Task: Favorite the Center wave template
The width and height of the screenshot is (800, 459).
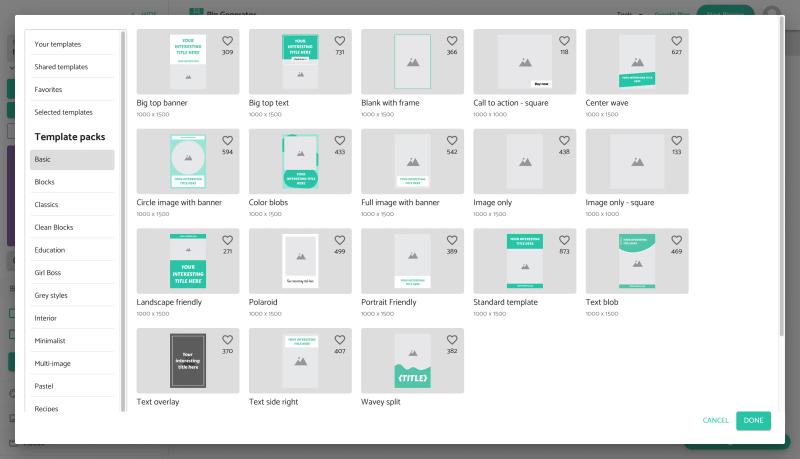Action: coord(677,41)
